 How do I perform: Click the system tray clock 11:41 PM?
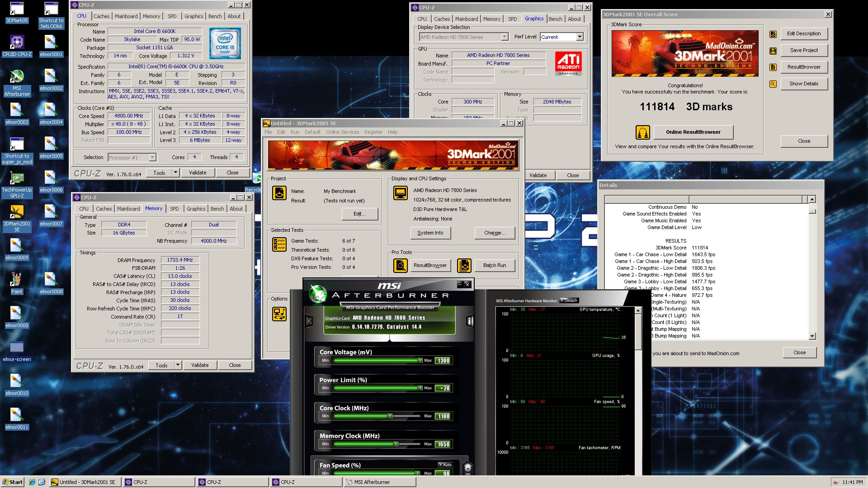click(x=852, y=482)
